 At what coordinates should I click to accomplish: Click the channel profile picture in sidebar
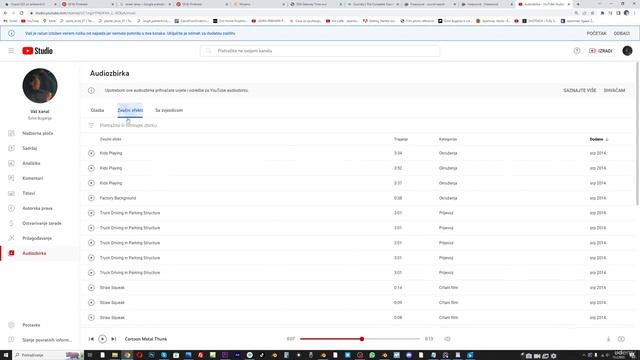[40, 86]
